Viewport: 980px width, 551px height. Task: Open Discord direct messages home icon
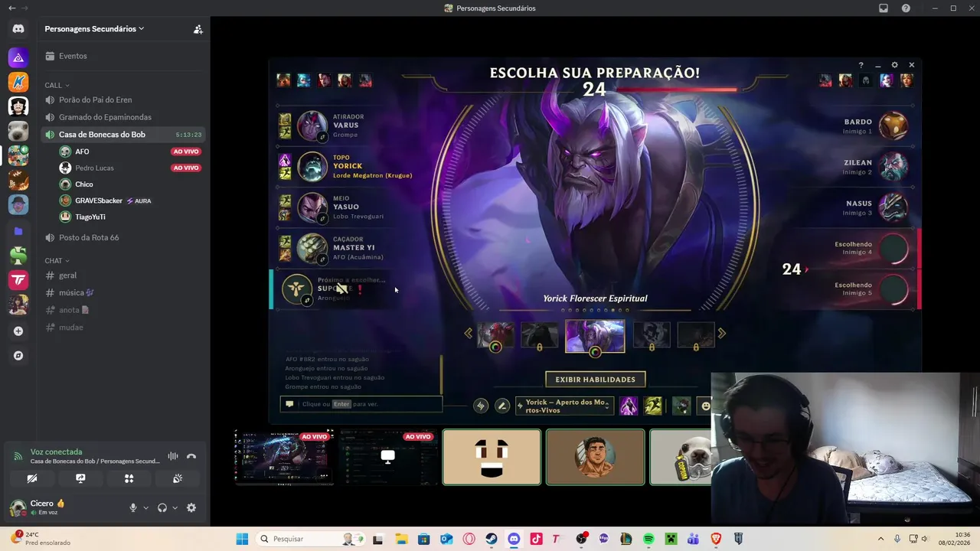pyautogui.click(x=18, y=29)
